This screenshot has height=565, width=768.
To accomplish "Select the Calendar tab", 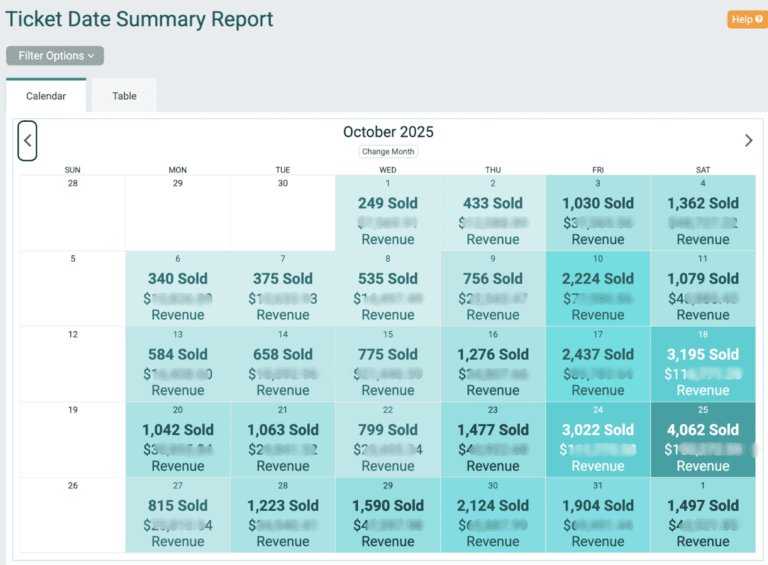I will tap(46, 96).
